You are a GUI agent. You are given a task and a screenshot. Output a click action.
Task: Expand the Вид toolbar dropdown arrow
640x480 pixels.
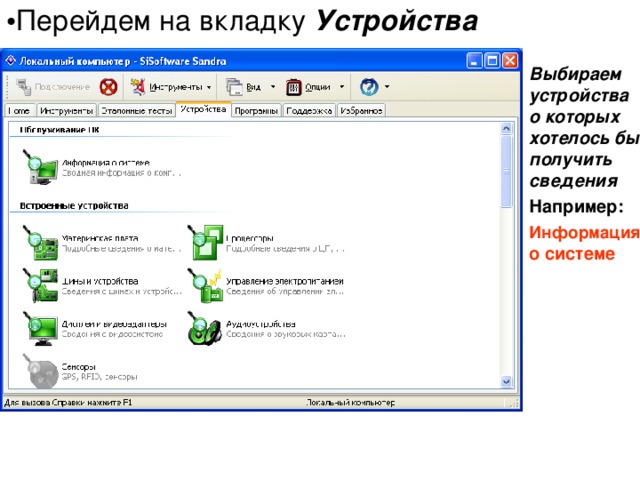(x=273, y=87)
